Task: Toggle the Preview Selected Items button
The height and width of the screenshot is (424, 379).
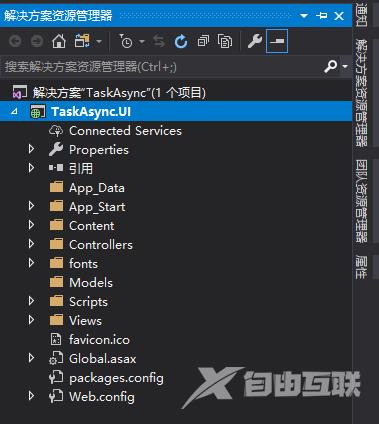Action: [x=277, y=41]
